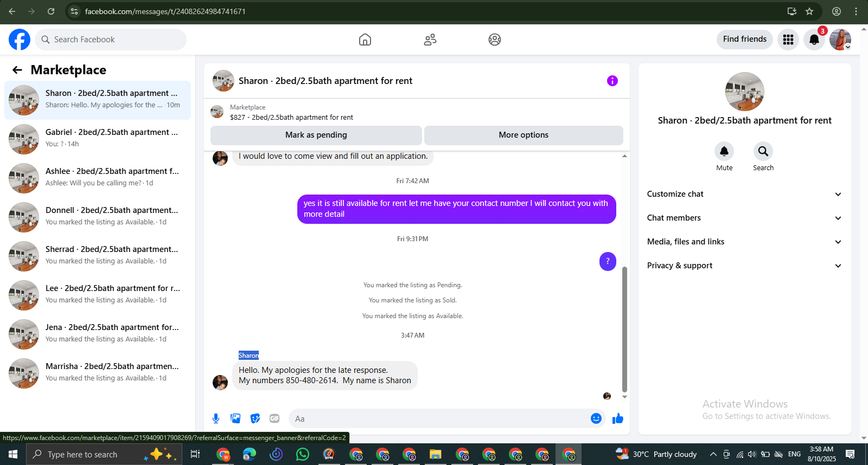
Task: Click the back arrow beside Marketplace
Action: [x=17, y=70]
